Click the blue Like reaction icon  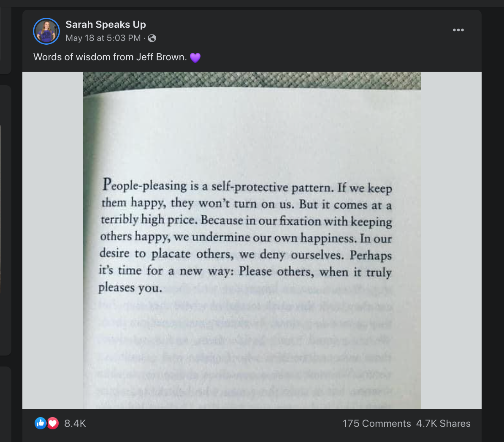pos(40,423)
